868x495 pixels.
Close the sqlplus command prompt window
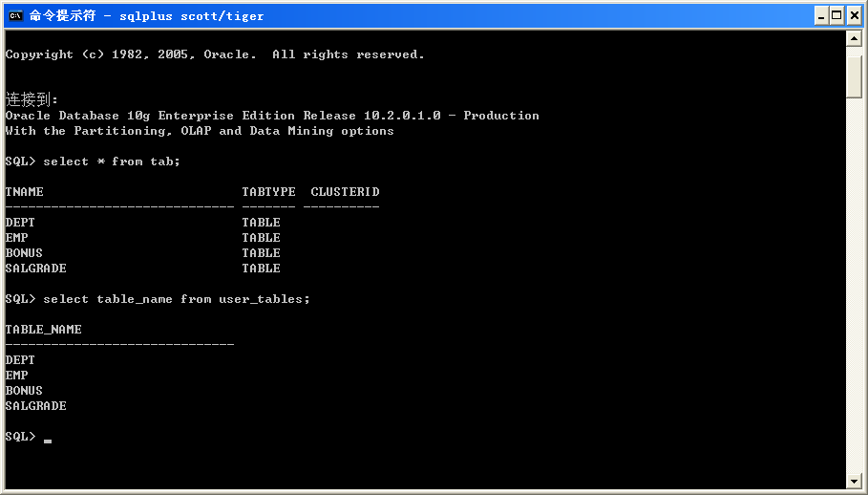855,15
